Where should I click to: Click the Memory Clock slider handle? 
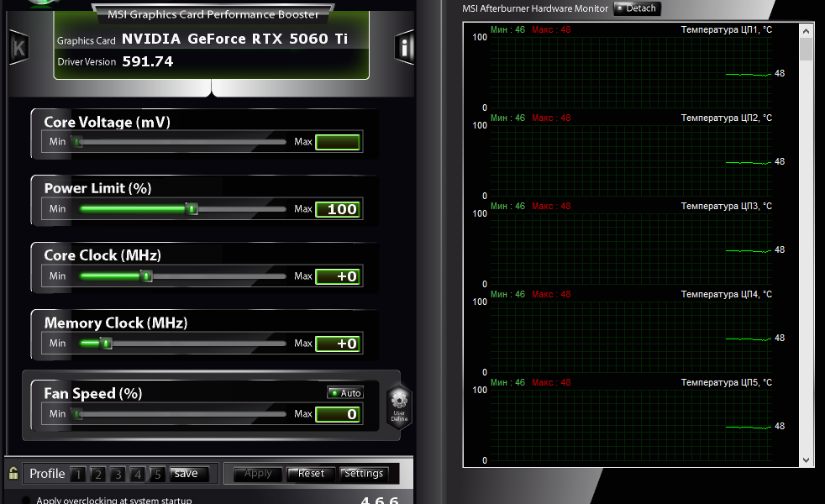point(107,344)
